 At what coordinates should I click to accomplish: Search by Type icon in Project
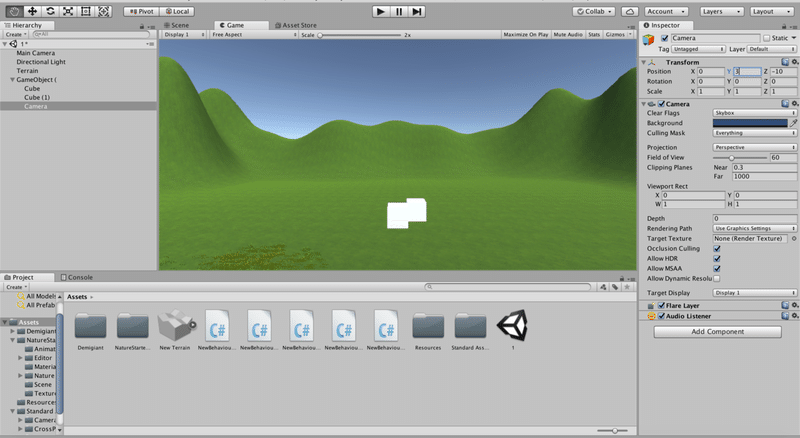pyautogui.click(x=604, y=287)
